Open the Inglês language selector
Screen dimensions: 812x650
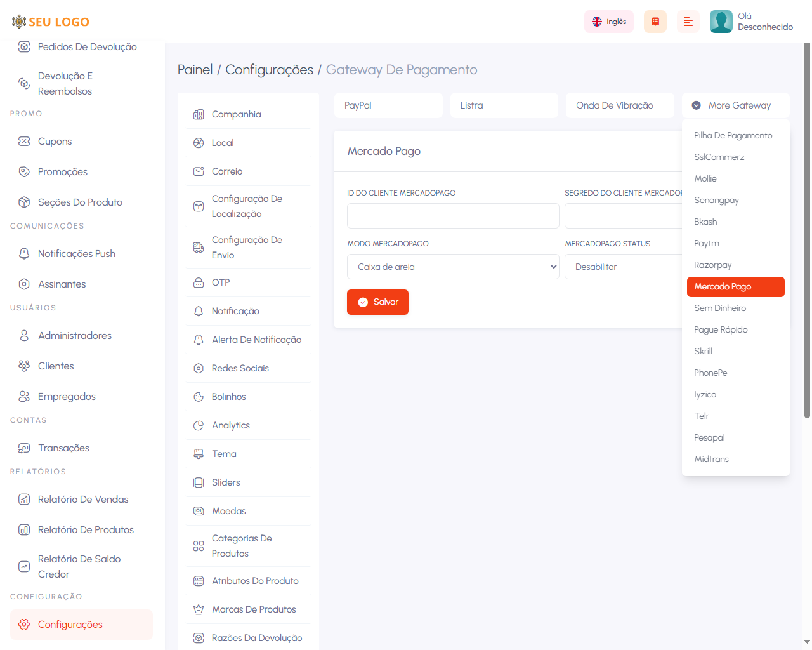pyautogui.click(x=608, y=22)
